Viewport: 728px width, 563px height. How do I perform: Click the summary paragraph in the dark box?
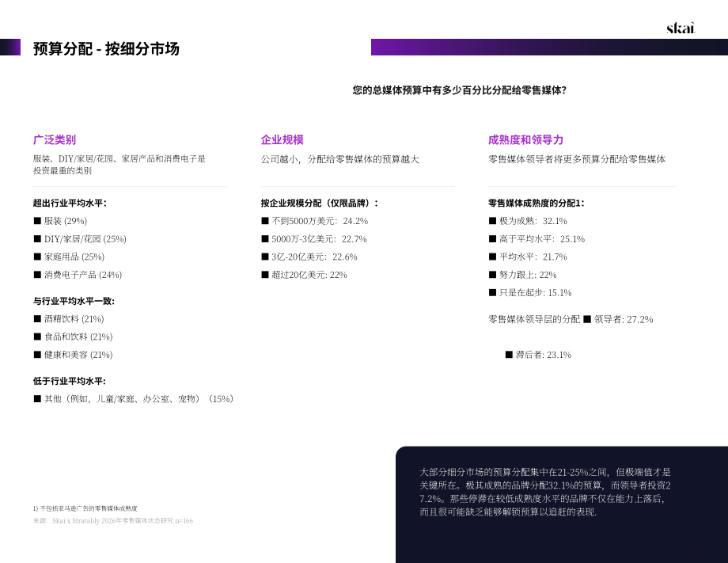pos(545,492)
